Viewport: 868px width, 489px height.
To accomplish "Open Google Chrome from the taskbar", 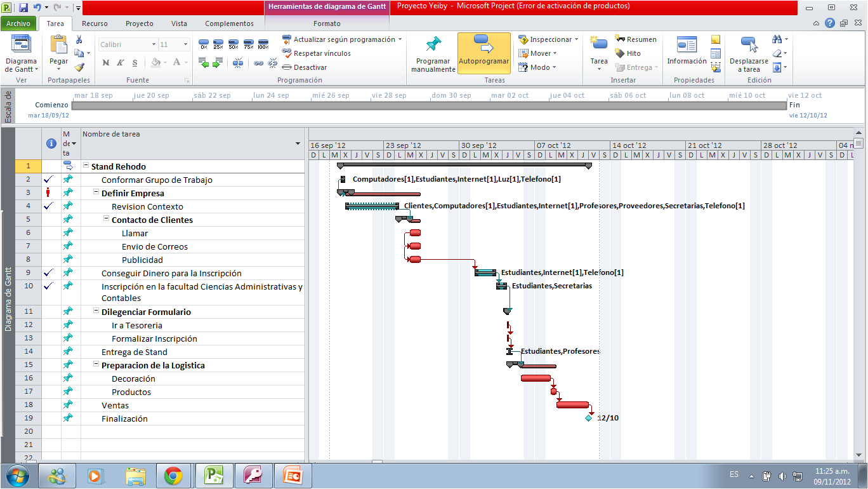I will pyautogui.click(x=174, y=475).
